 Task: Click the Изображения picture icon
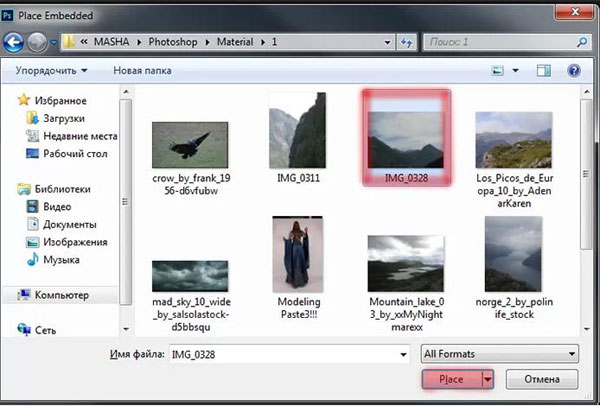pyautogui.click(x=32, y=242)
